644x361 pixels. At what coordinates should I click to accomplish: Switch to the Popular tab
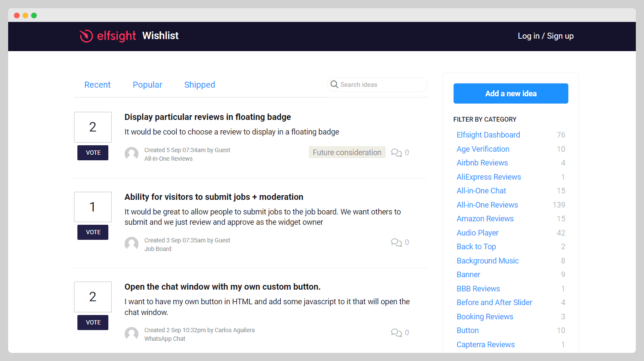147,85
